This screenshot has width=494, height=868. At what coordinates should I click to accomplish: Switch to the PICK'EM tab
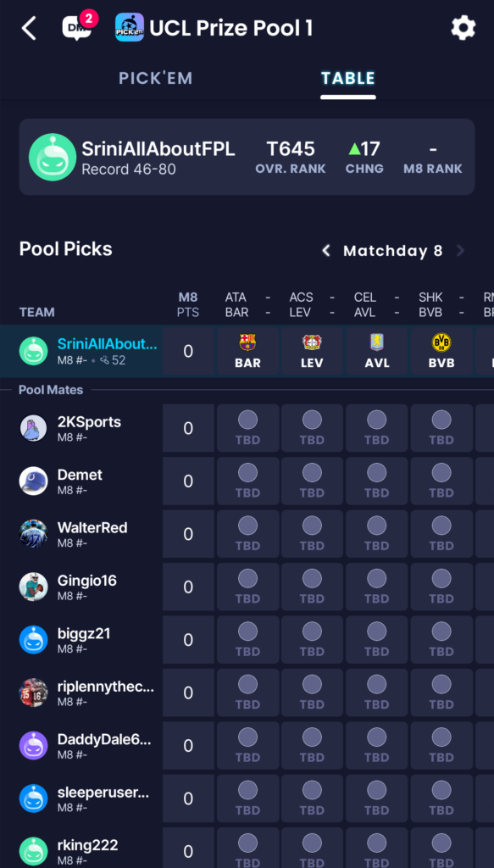tap(155, 78)
